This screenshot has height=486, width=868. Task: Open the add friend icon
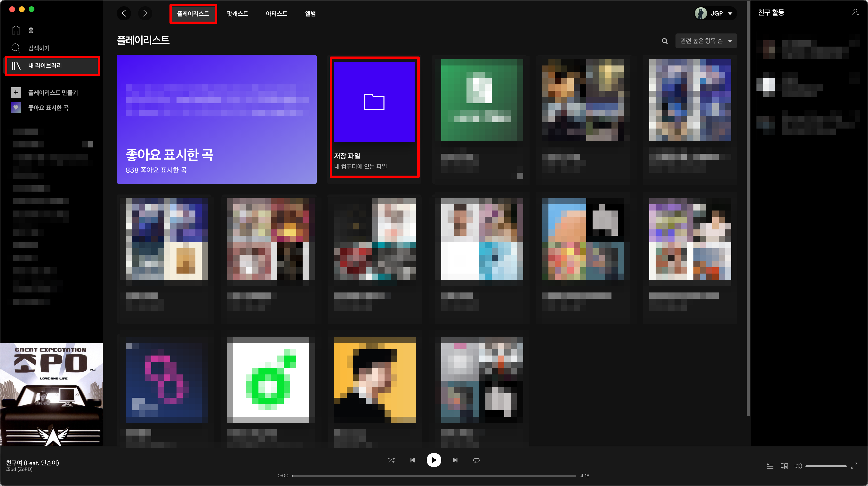point(855,12)
